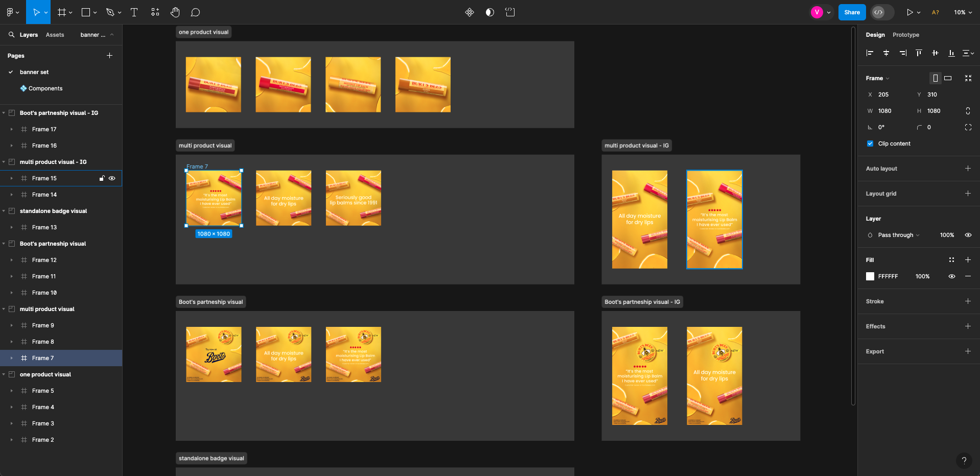The height and width of the screenshot is (476, 980).
Task: Select the Text tool
Action: [x=134, y=12]
